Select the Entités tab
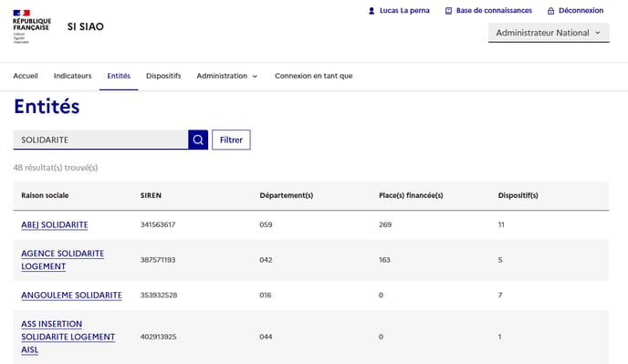The image size is (628, 364). (x=119, y=76)
